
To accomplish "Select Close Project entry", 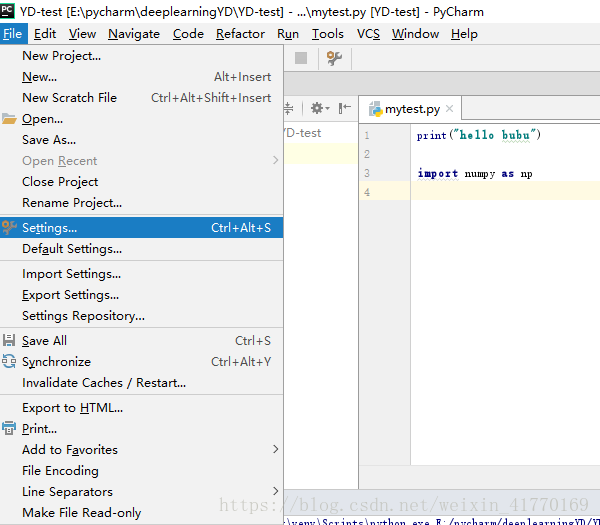I will pos(142,181).
